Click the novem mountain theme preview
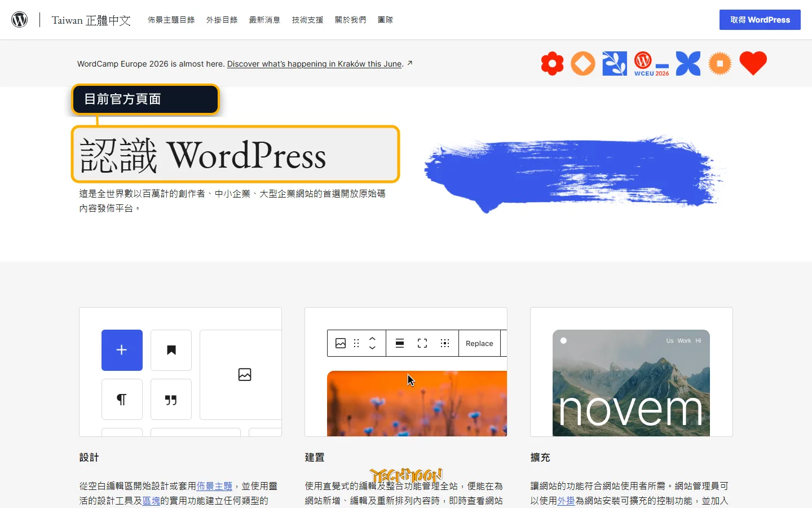Screen dimensions: 812x508 (x=631, y=383)
